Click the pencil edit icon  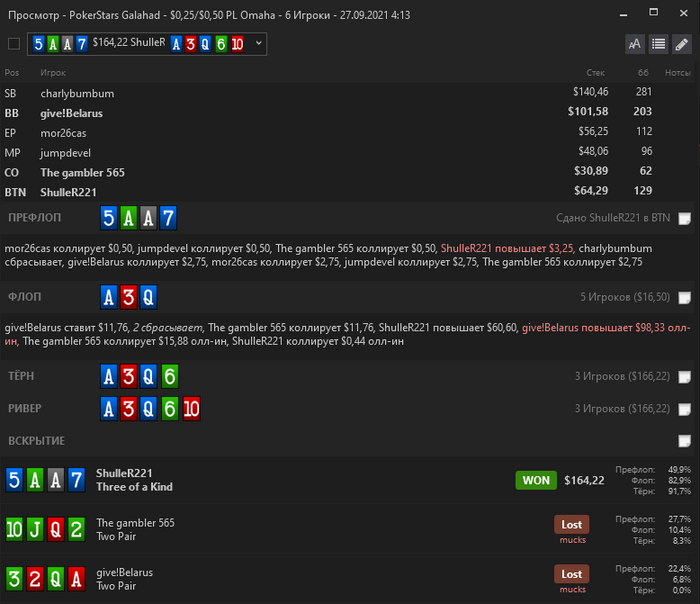pos(682,44)
